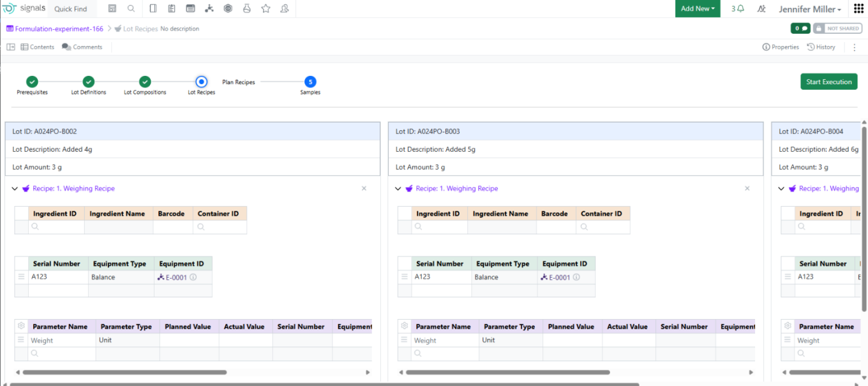Screen dimensions: 868x386
Task: Open E-0001 equipment link in lot B003
Action: pos(559,278)
